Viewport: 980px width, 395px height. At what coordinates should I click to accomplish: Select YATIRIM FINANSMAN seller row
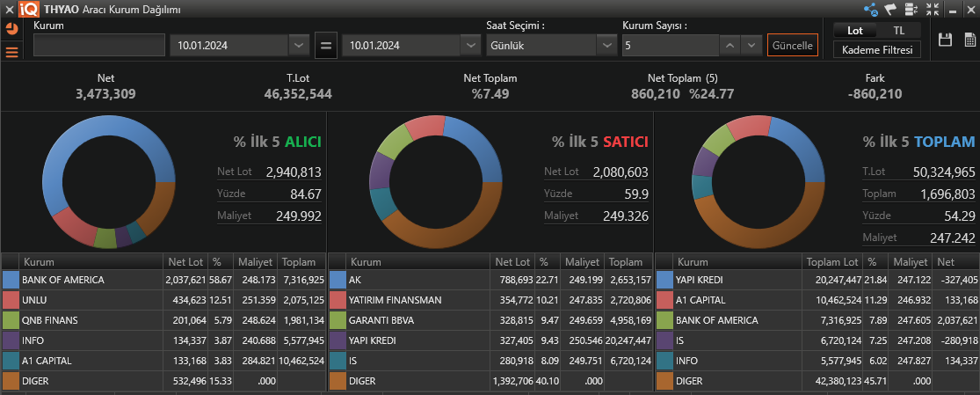490,301
